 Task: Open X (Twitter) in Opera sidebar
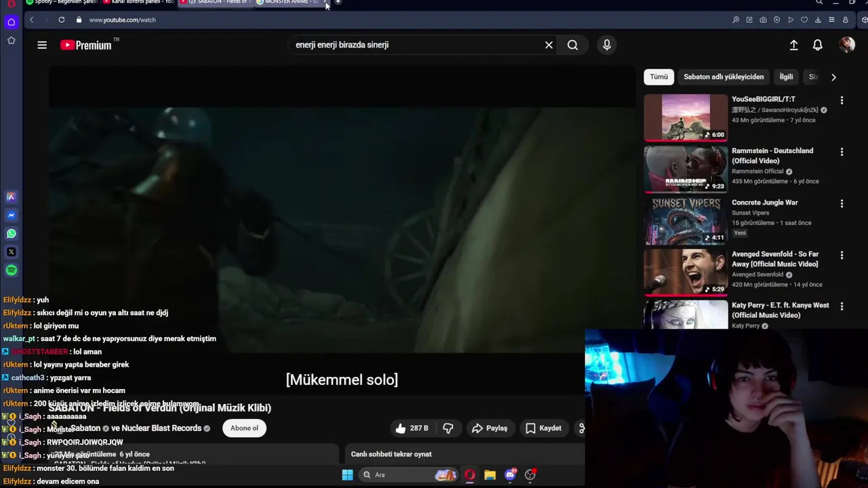pyautogui.click(x=12, y=252)
